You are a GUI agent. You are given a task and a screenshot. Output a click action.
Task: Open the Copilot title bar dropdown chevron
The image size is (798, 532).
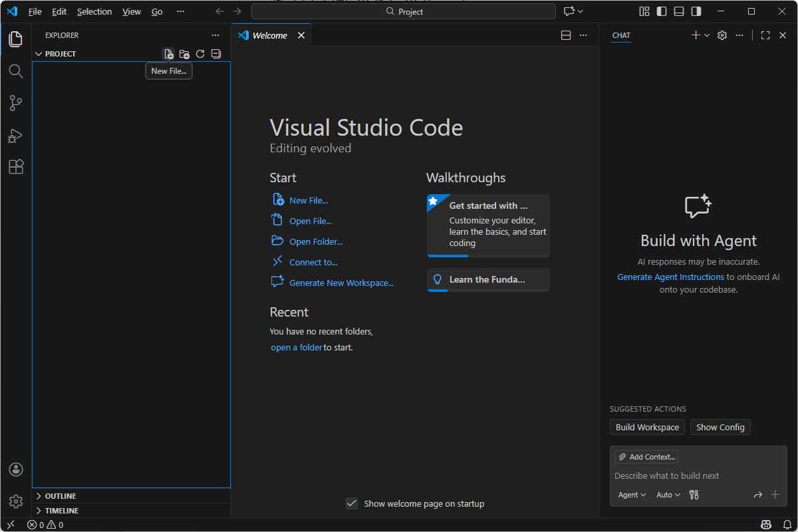(x=581, y=11)
